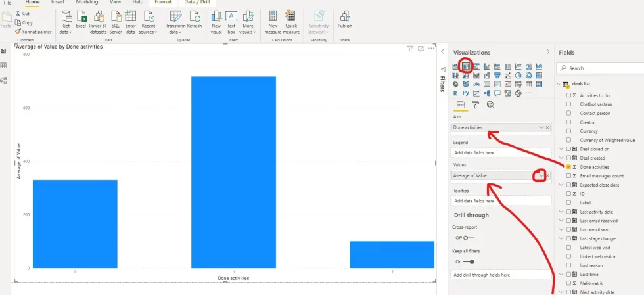Select the treemap visualization
Image resolution: width=644 pixels, height=295 pixels.
coord(540,75)
